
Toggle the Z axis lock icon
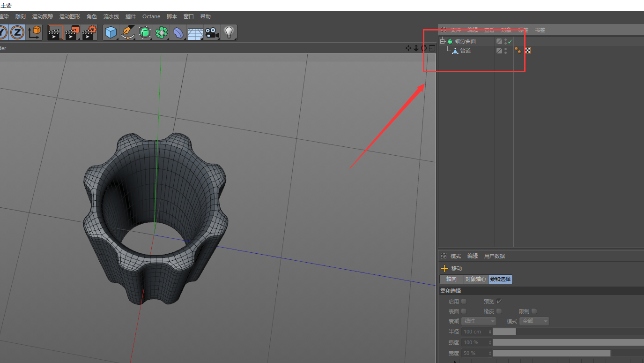coord(17,32)
